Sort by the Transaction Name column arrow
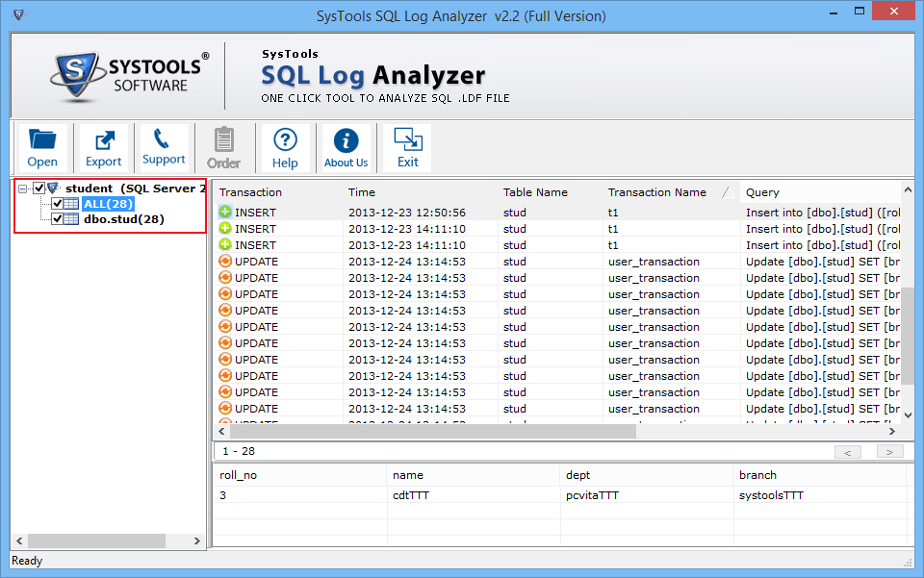The width and height of the screenshot is (924, 578). tap(727, 192)
